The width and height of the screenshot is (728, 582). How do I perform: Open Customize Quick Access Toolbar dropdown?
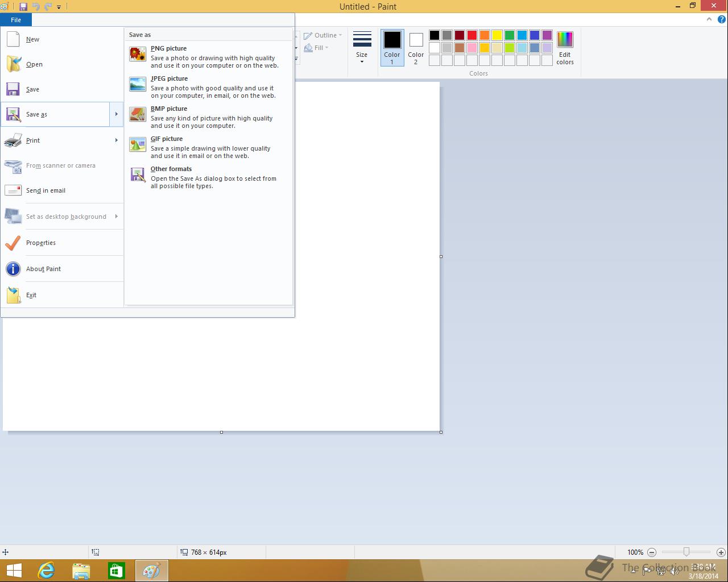pyautogui.click(x=60, y=7)
